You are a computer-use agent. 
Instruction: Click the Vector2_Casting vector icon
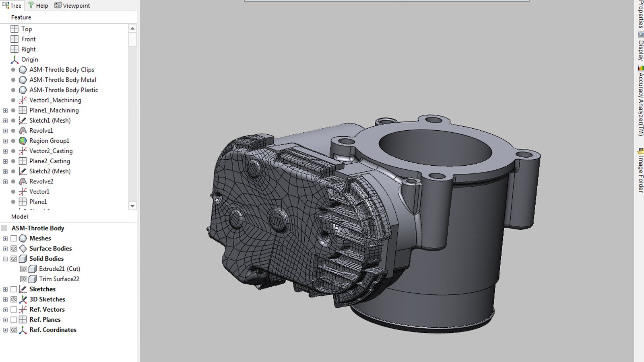coord(23,151)
